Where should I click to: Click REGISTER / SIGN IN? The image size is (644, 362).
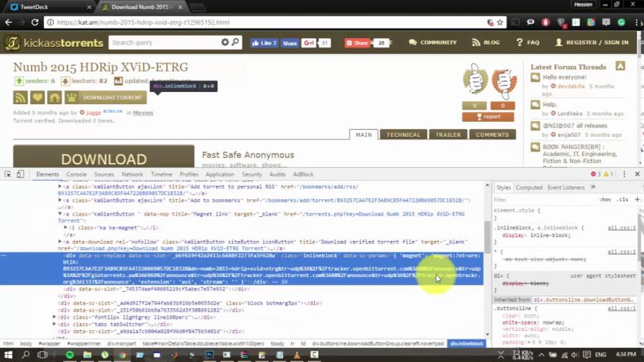pos(592,43)
